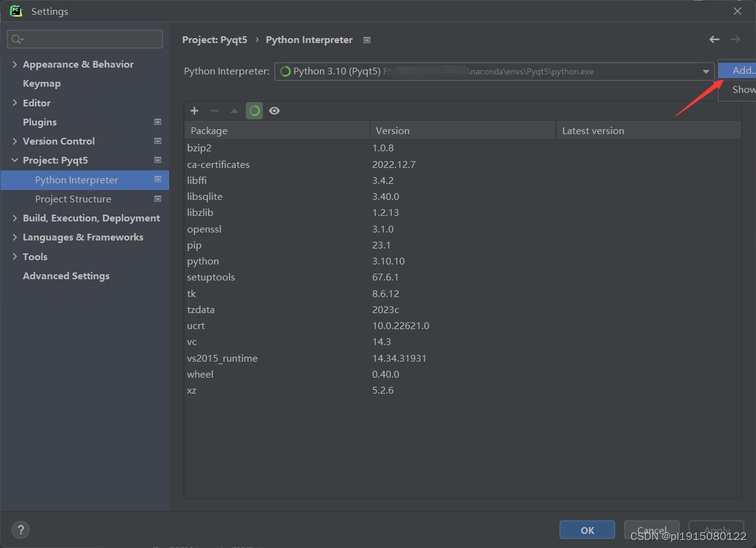Image resolution: width=756 pixels, height=548 pixels.
Task: Collapse the Project: Pyqt5 section
Action: tap(15, 160)
